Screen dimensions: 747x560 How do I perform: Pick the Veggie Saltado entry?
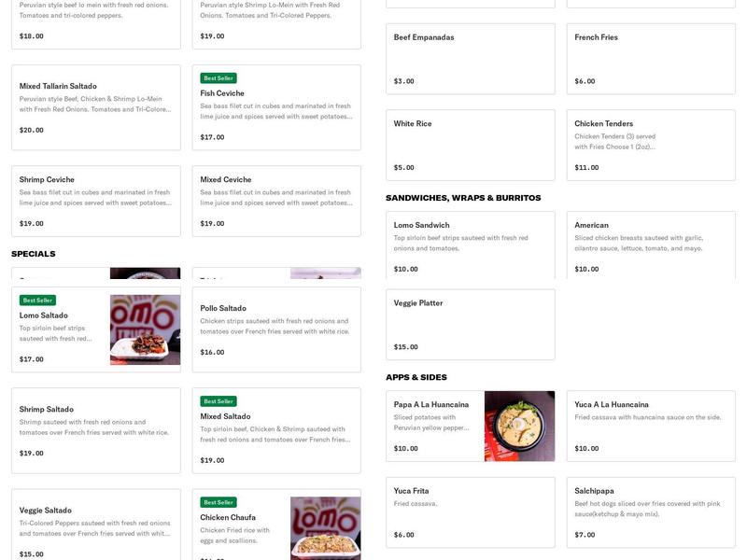[95, 530]
